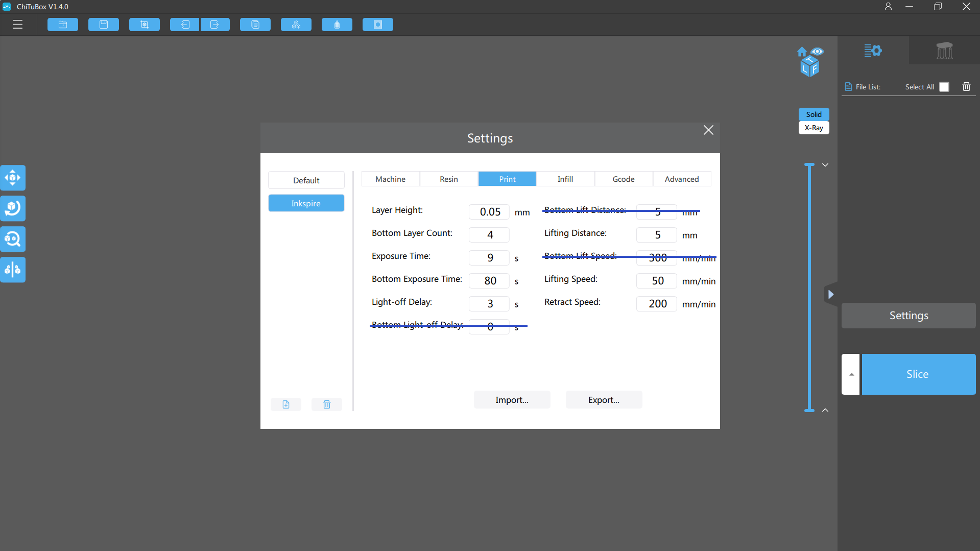Click the Layer Height input field
This screenshot has width=980, height=551.
[489, 212]
